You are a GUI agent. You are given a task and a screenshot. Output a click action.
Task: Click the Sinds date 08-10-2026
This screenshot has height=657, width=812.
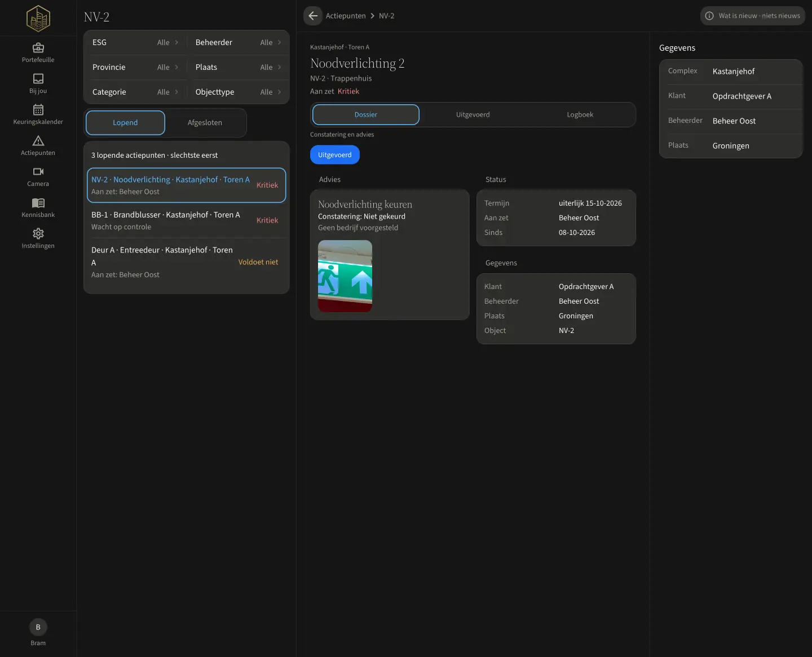(577, 233)
